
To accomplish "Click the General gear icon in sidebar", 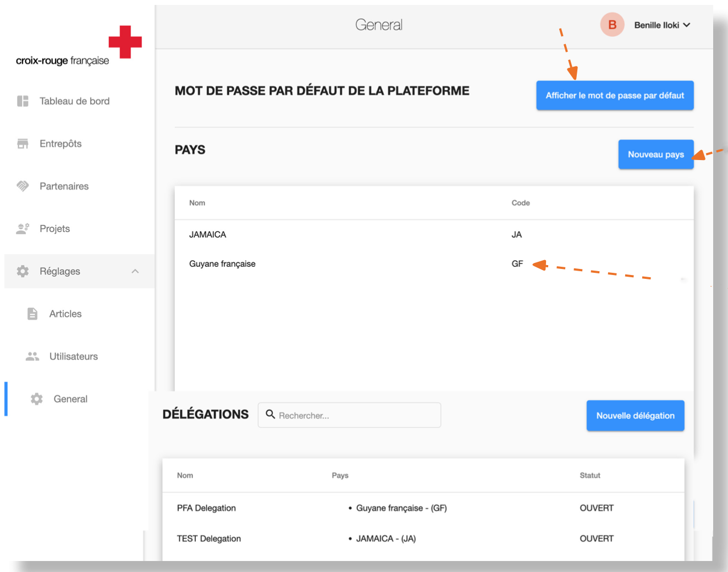I will click(x=37, y=399).
